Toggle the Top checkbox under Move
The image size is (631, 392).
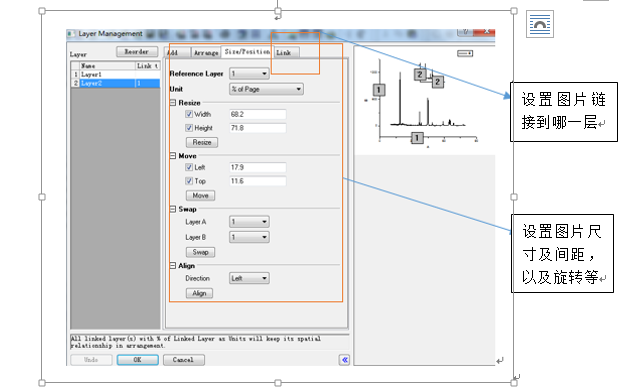tap(189, 181)
